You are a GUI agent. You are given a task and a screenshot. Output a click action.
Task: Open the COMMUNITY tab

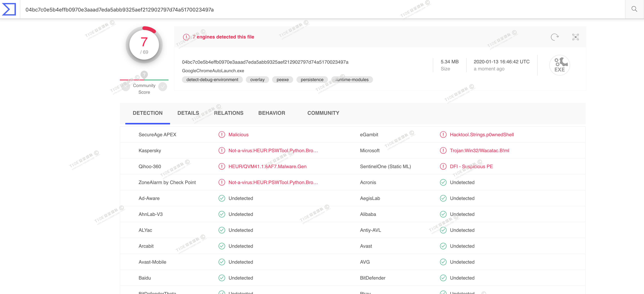tap(323, 113)
